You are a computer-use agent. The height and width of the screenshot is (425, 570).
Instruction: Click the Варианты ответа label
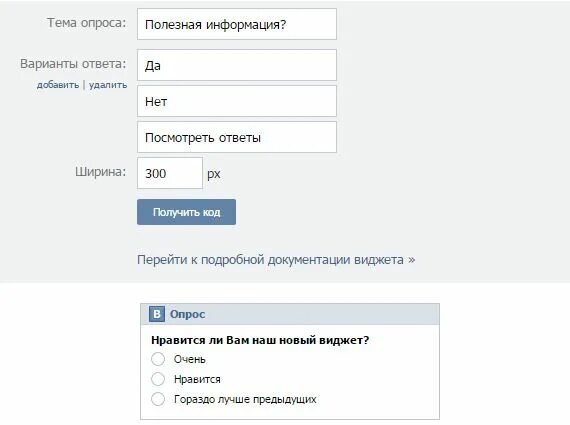pyautogui.click(x=73, y=64)
